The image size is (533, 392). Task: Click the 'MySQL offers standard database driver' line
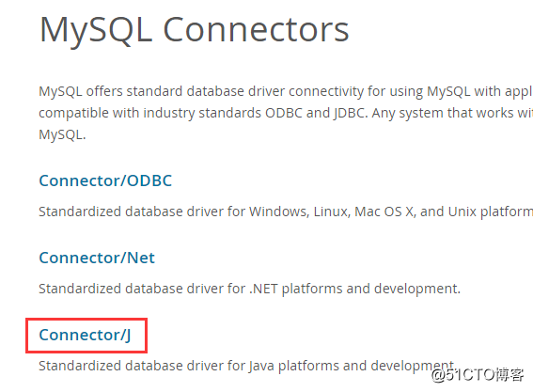click(286, 91)
